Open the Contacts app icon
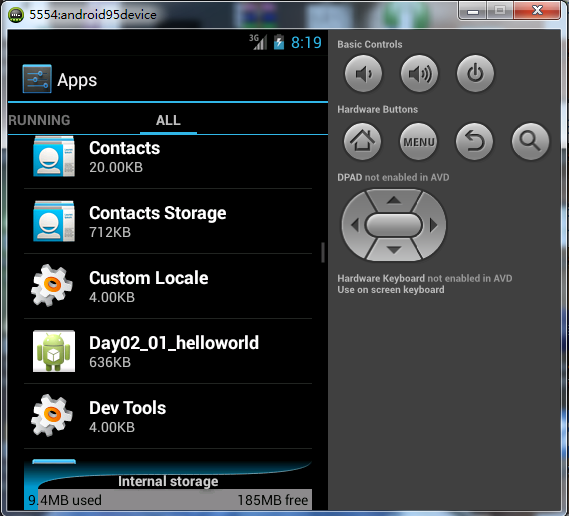The image size is (569, 516). (54, 156)
